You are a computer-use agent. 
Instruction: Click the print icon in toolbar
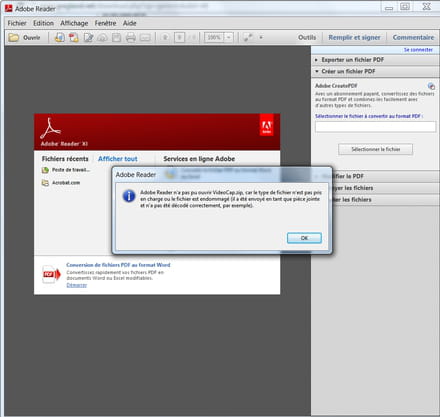pos(131,37)
